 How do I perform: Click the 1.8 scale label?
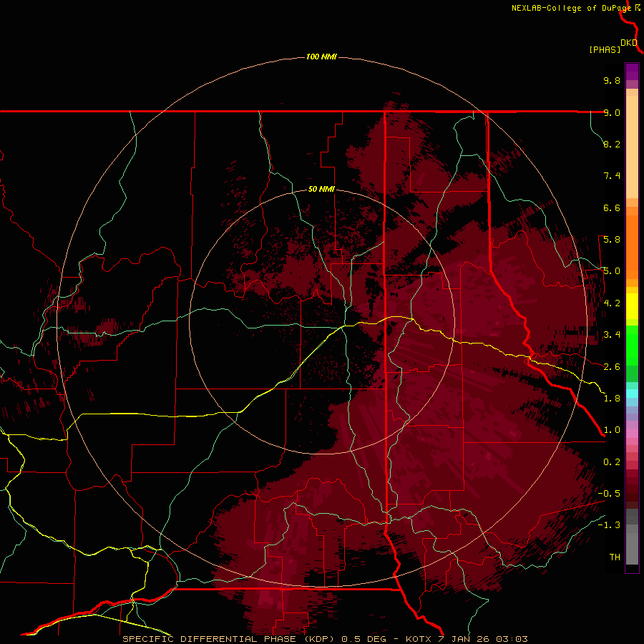(612, 399)
